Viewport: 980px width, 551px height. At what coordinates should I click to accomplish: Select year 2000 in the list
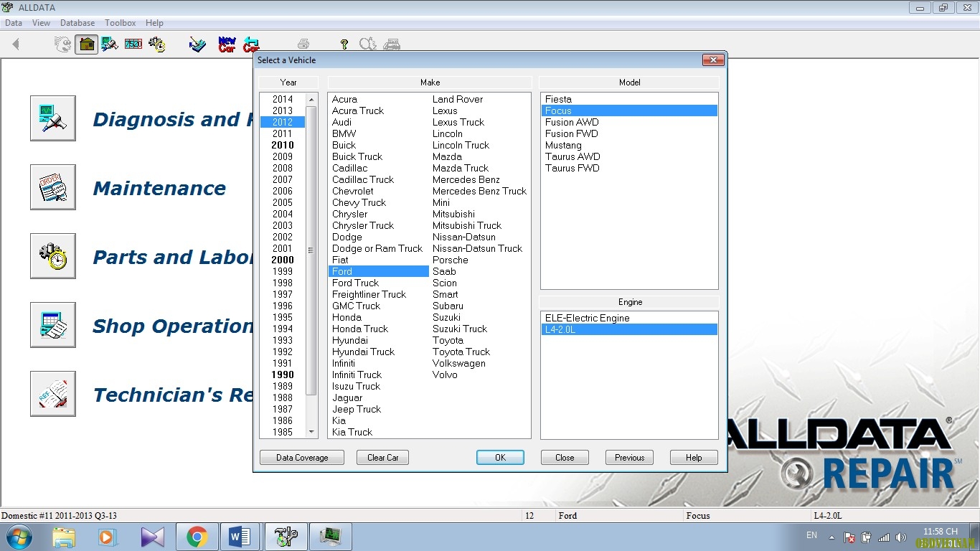coord(283,260)
